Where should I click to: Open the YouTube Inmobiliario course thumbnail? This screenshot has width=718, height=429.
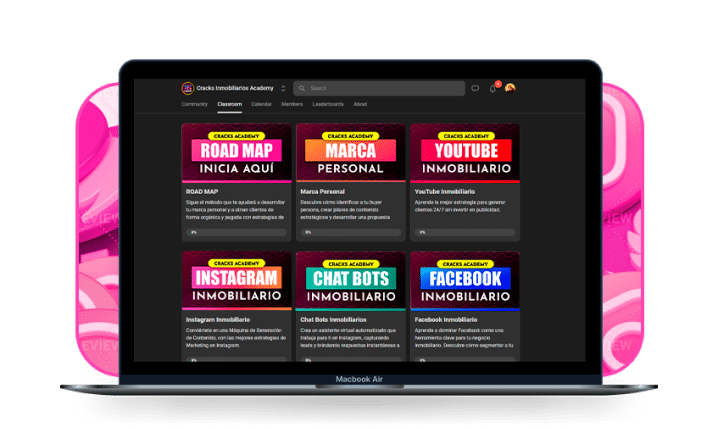pos(465,153)
